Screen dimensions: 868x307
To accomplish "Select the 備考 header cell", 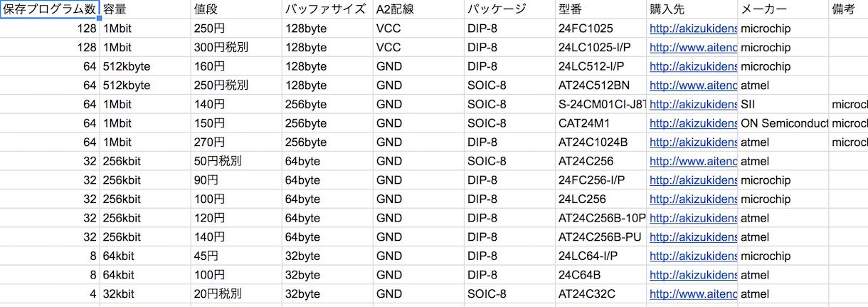I will pyautogui.click(x=849, y=9).
